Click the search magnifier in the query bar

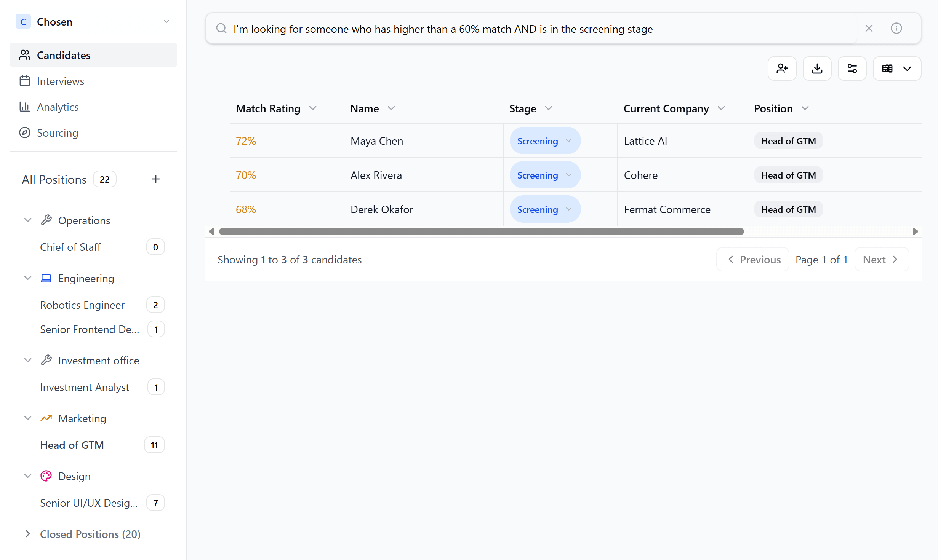pos(221,28)
